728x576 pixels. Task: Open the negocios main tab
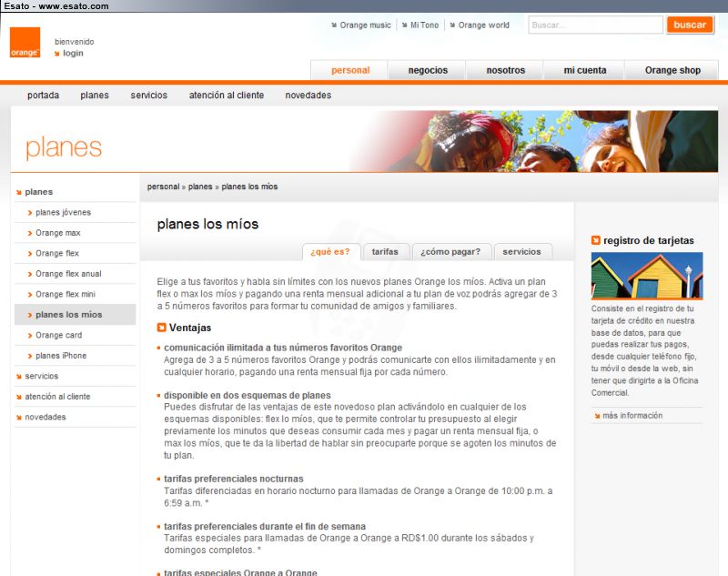(428, 70)
